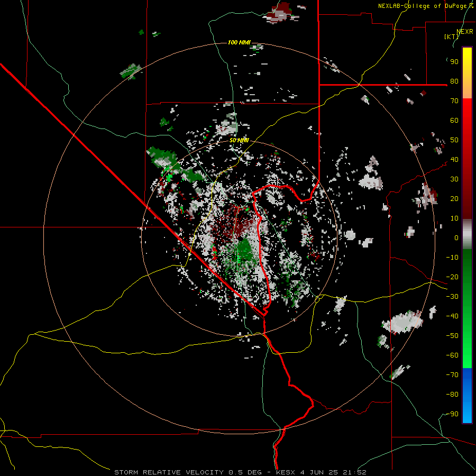Screen dimensions: 476x476
Task: Select the -40 value on velocity scale
Action: pos(452,316)
